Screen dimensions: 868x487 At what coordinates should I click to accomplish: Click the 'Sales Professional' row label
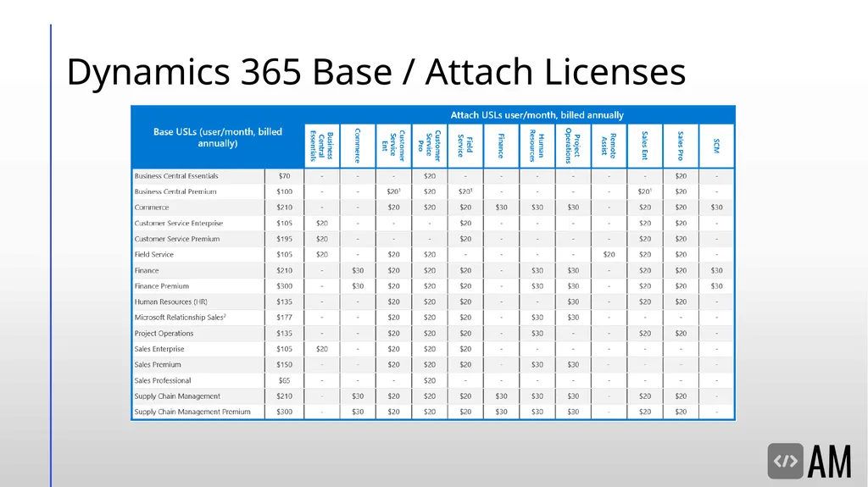pos(163,381)
